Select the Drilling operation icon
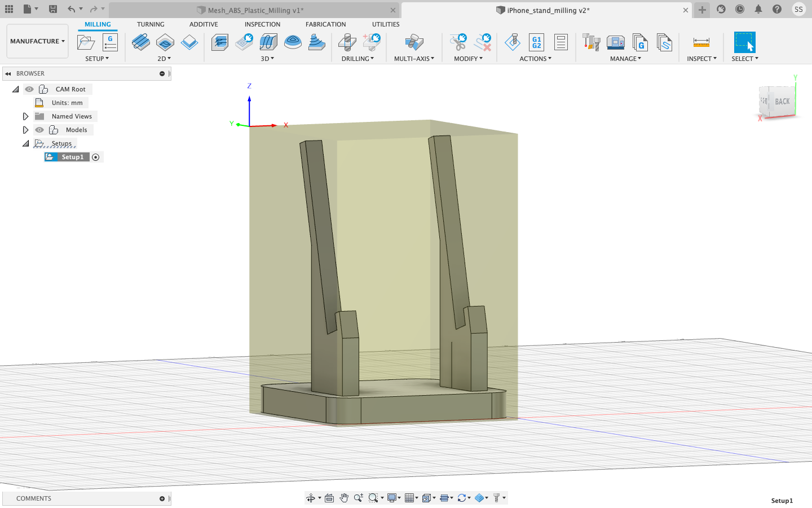Viewport: 812px width, 508px height. pos(347,42)
